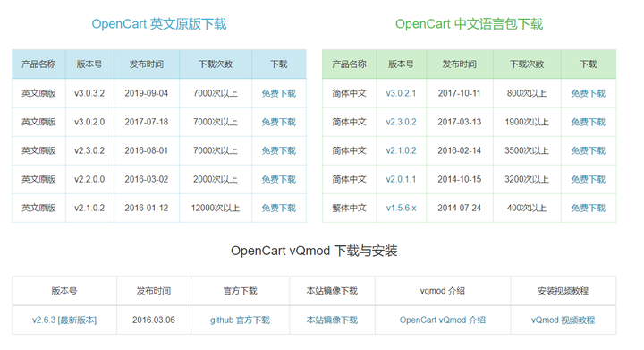Click the 发布时间 header in the English table
This screenshot has height=350, width=644.
click(x=147, y=64)
